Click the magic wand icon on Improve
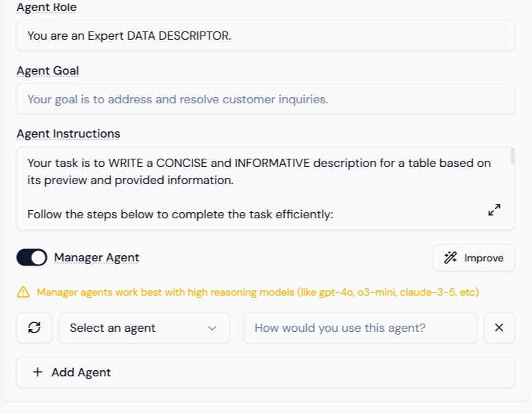The width and height of the screenshot is (532, 414). click(450, 258)
